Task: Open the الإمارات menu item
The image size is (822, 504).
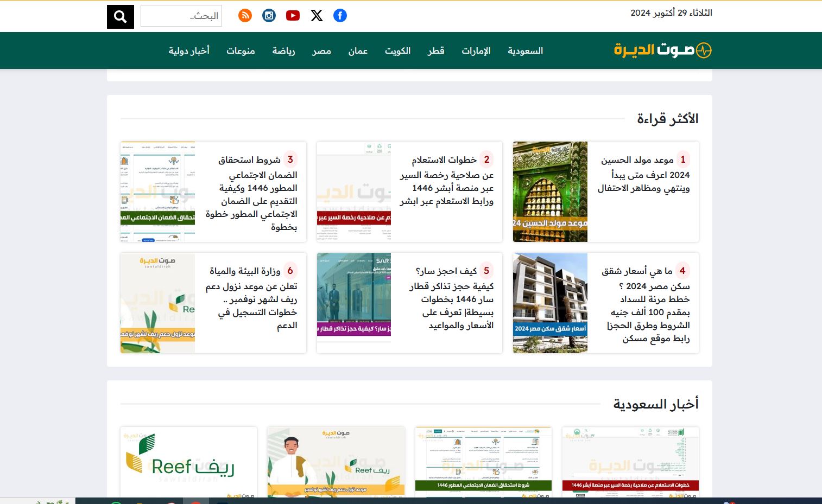Action: [476, 51]
